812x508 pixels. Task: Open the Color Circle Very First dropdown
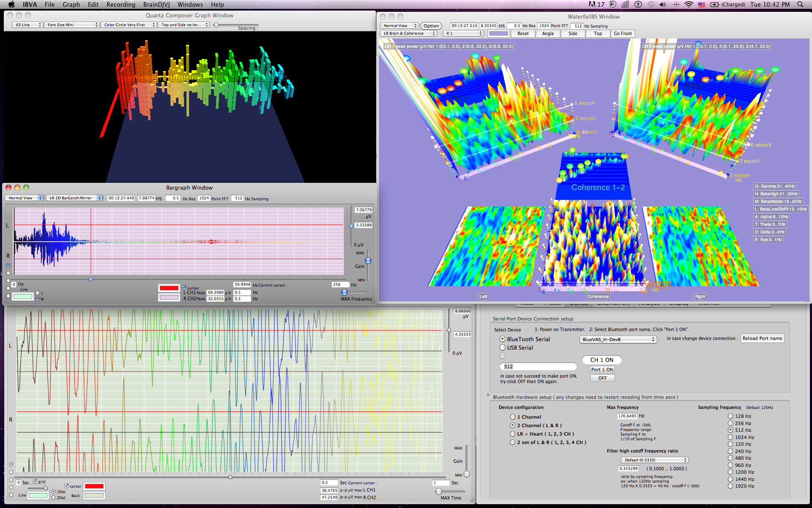129,25
